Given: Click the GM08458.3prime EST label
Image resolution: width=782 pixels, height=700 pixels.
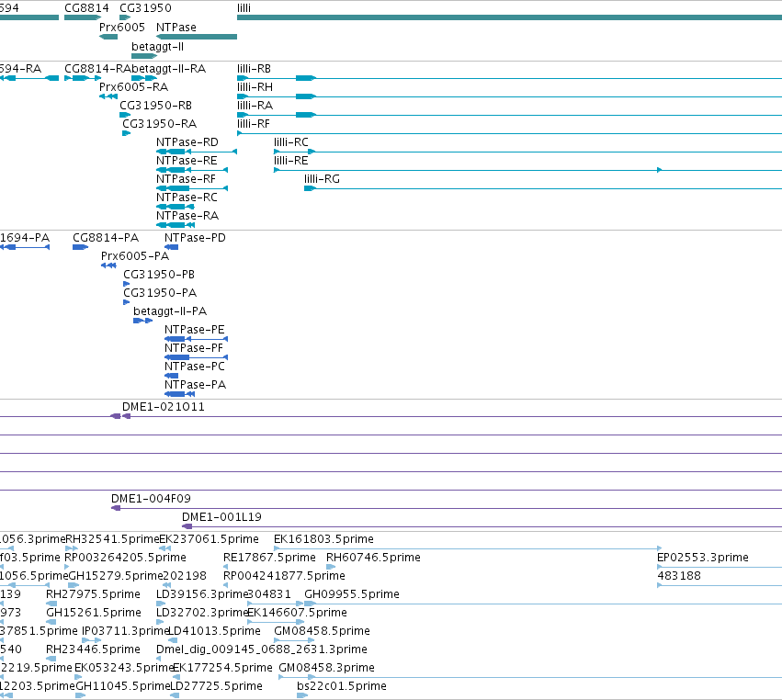Looking at the screenshot, I should click(x=326, y=668).
